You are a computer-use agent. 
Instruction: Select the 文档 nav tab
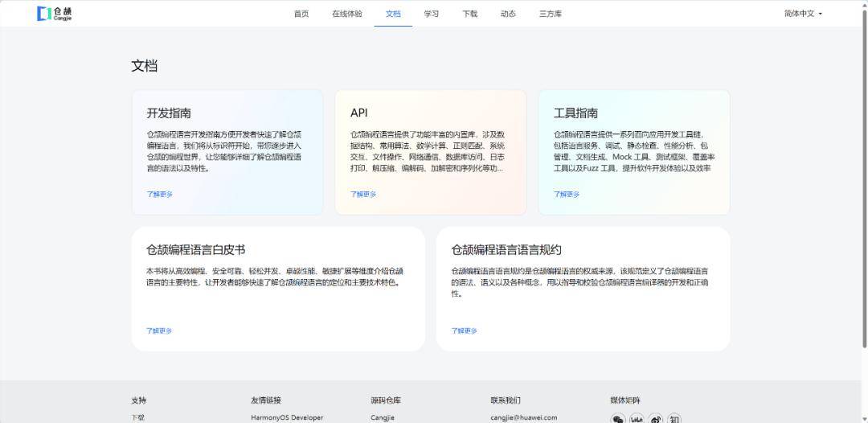point(393,14)
